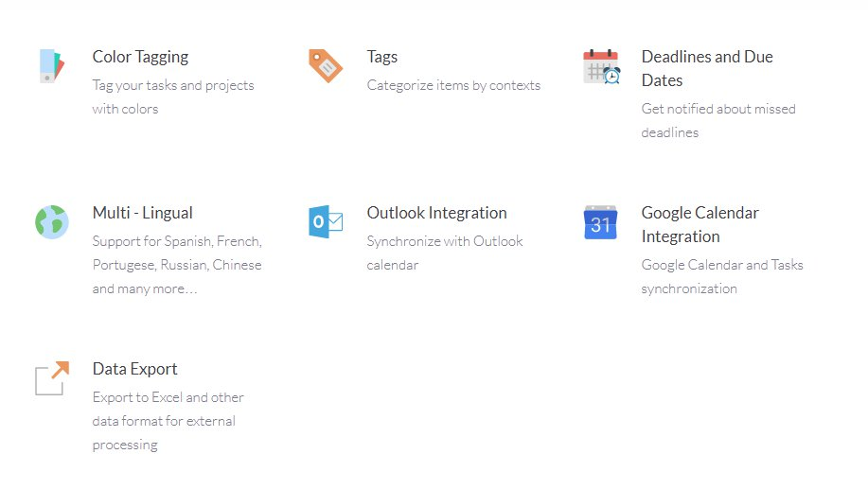Select the Data Export heading

pos(135,369)
